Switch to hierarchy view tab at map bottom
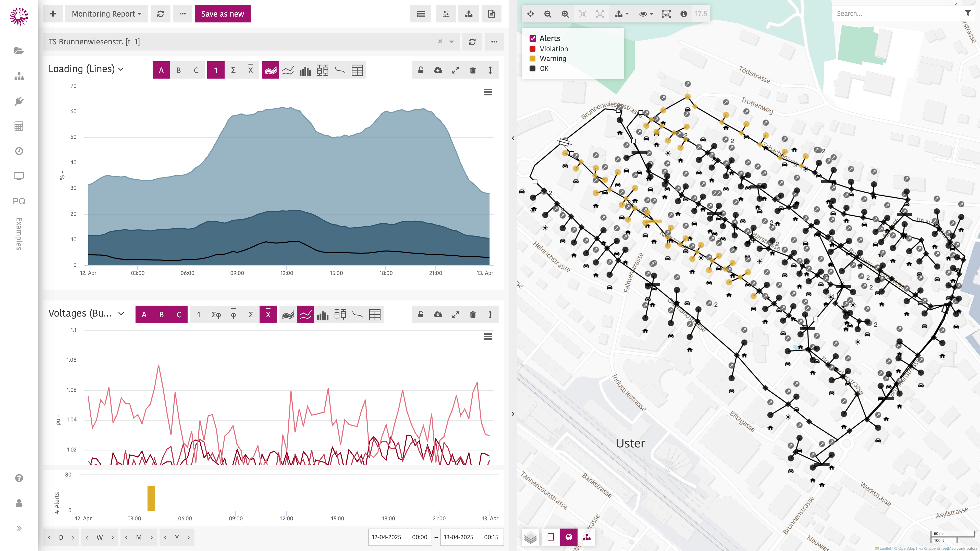Image resolution: width=980 pixels, height=551 pixels. [x=587, y=537]
